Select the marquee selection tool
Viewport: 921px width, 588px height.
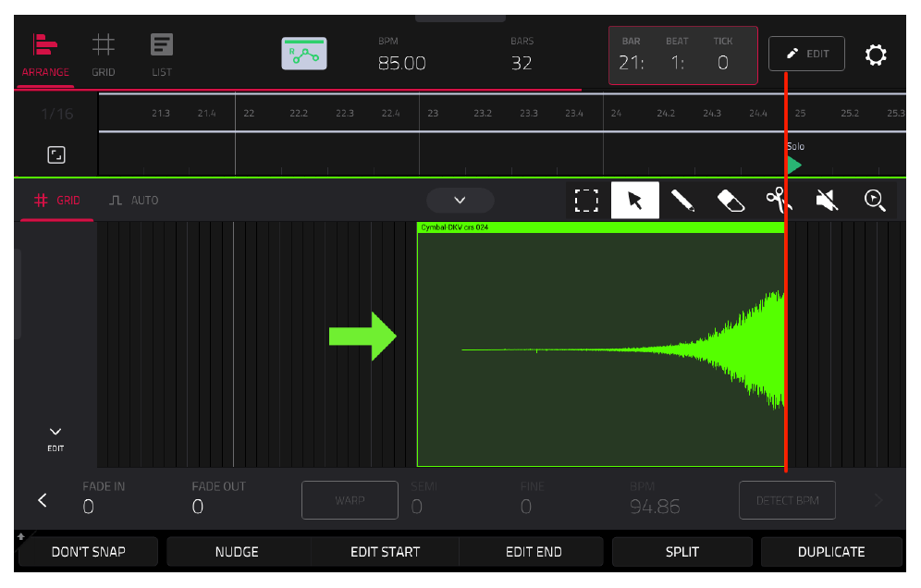coord(586,201)
